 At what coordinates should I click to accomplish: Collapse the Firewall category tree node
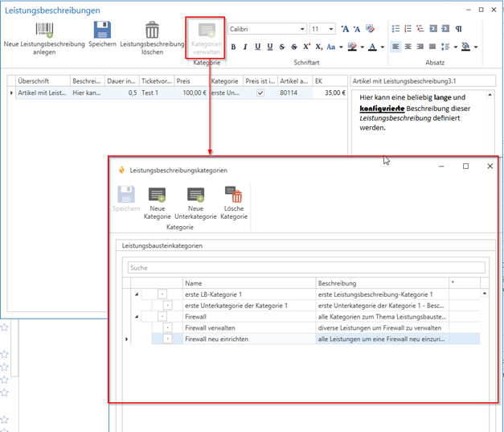coord(136,317)
